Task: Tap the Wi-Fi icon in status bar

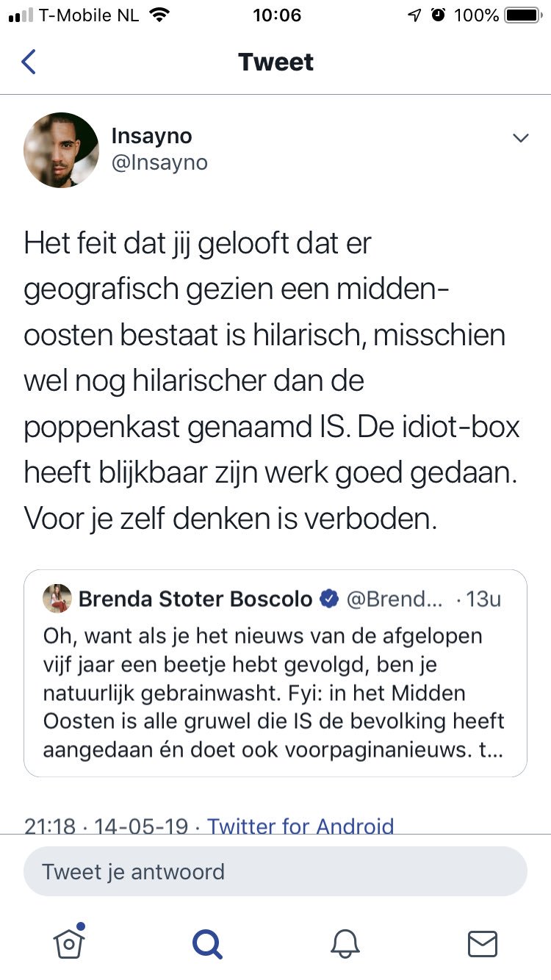Action: 158,15
